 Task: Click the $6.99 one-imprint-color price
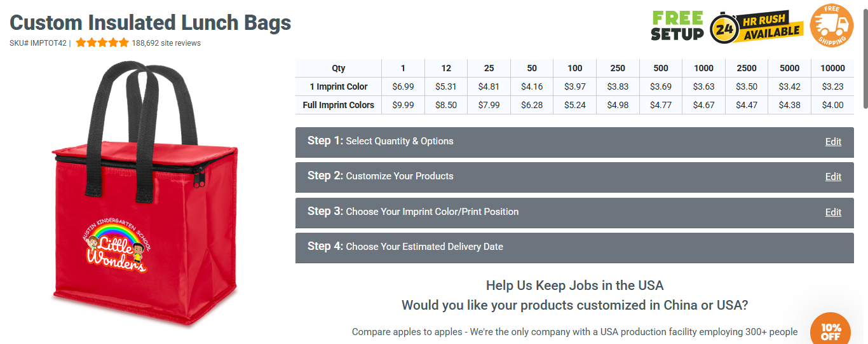pos(403,86)
